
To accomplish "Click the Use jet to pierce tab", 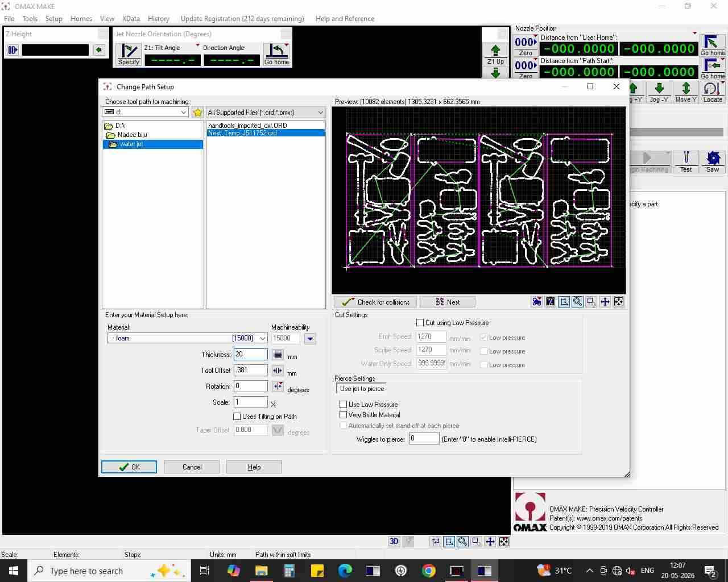I will 362,389.
